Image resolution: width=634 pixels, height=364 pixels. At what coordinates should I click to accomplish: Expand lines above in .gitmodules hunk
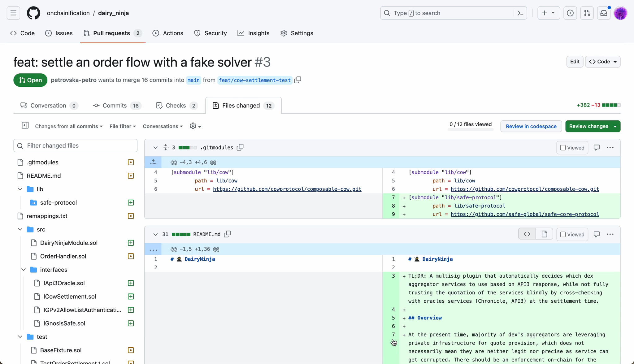tap(153, 162)
